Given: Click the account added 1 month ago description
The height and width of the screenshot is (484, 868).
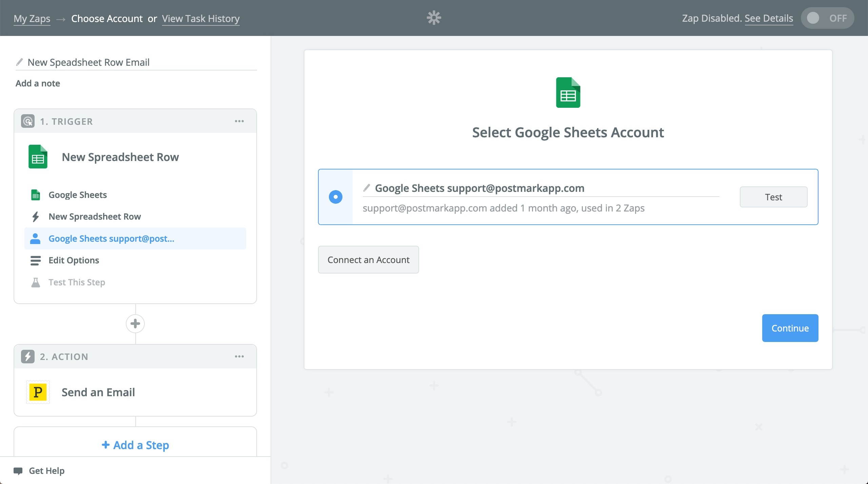Looking at the screenshot, I should point(504,208).
